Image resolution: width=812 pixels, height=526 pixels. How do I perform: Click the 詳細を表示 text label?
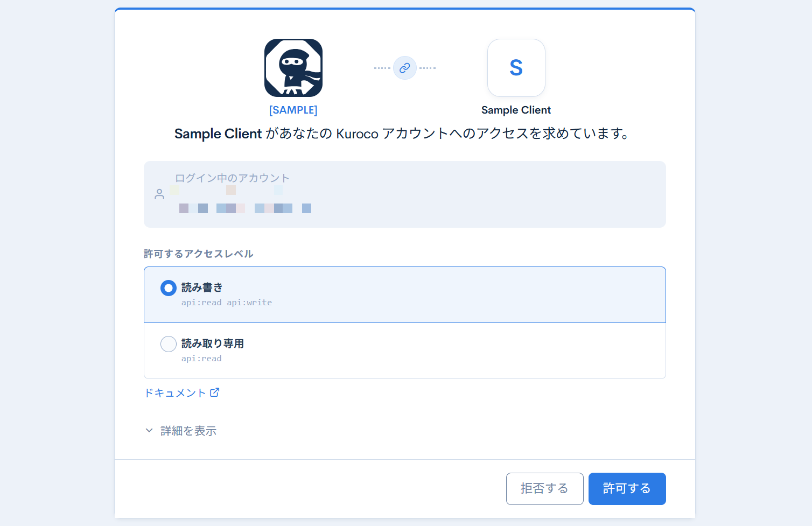point(188,431)
